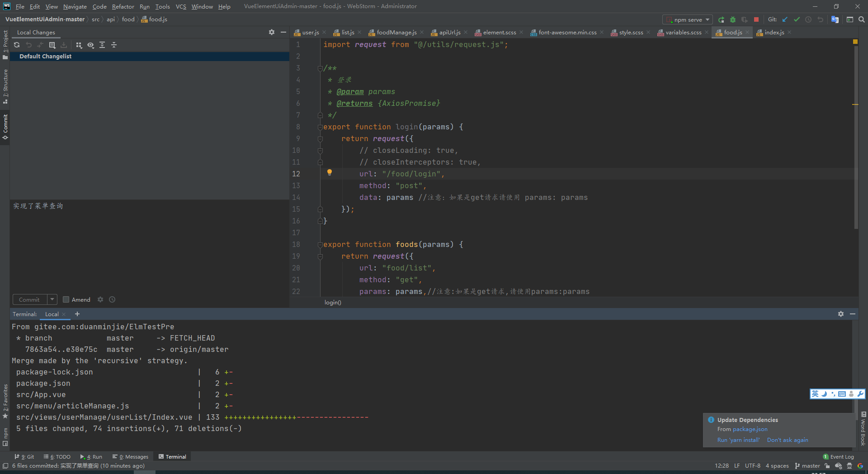Viewport: 868px width, 474px height.
Task: Open the npm serve run configuration dropdown
Action: pos(688,19)
